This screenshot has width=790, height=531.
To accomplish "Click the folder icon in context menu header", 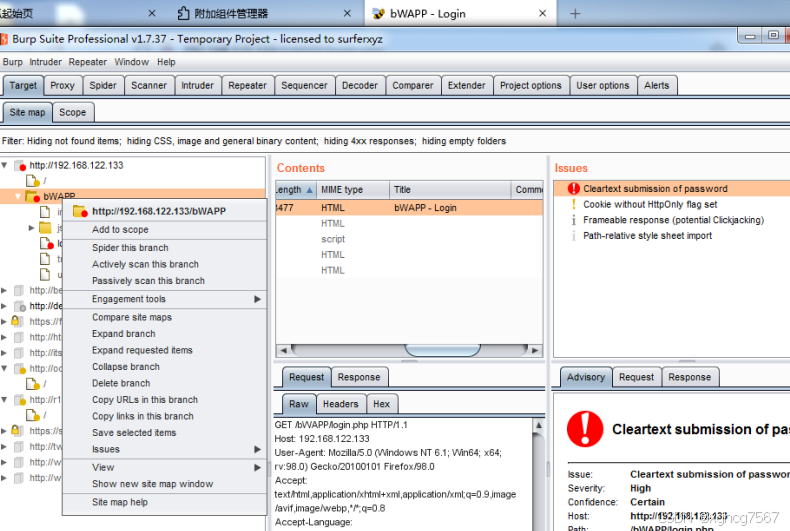I will click(81, 211).
